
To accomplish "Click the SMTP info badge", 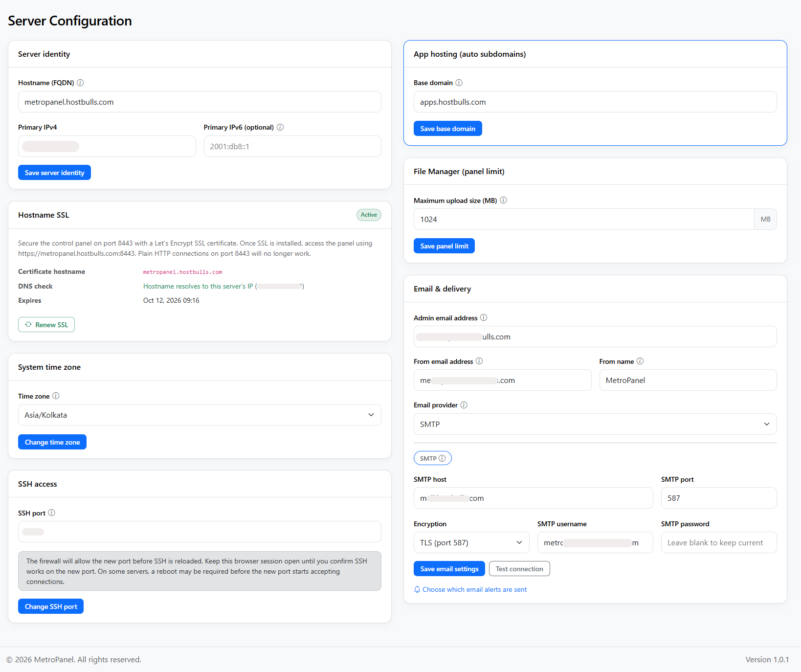I will (433, 458).
